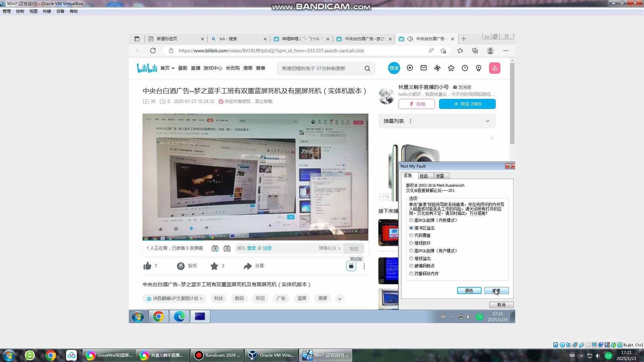This screenshot has width=644, height=362.
Task: Click the like thumbs-up icon
Action: tap(147, 266)
